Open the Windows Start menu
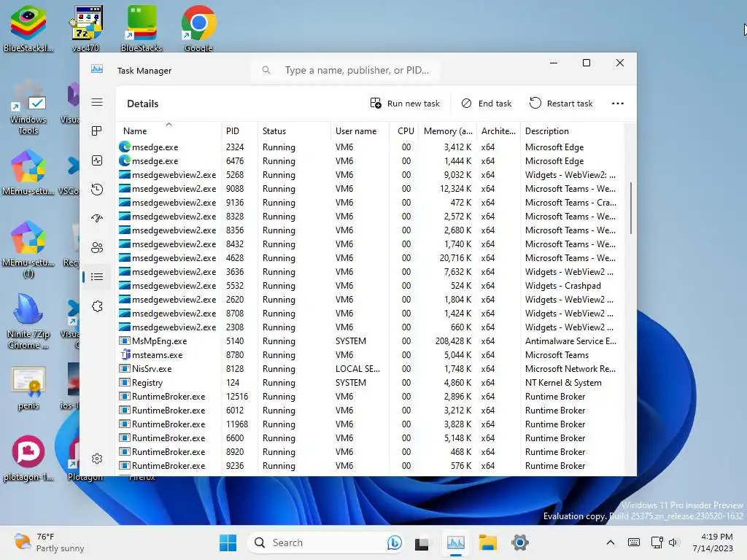Screen dimensions: 747x560 (228, 542)
